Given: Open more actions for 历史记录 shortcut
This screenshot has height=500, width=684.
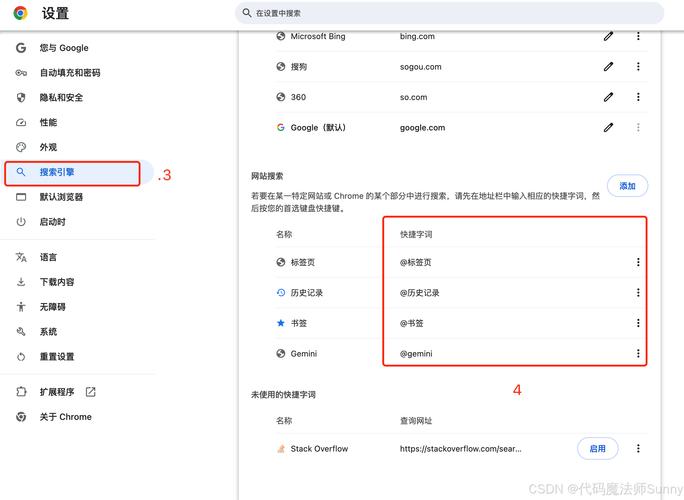Looking at the screenshot, I should 638,292.
